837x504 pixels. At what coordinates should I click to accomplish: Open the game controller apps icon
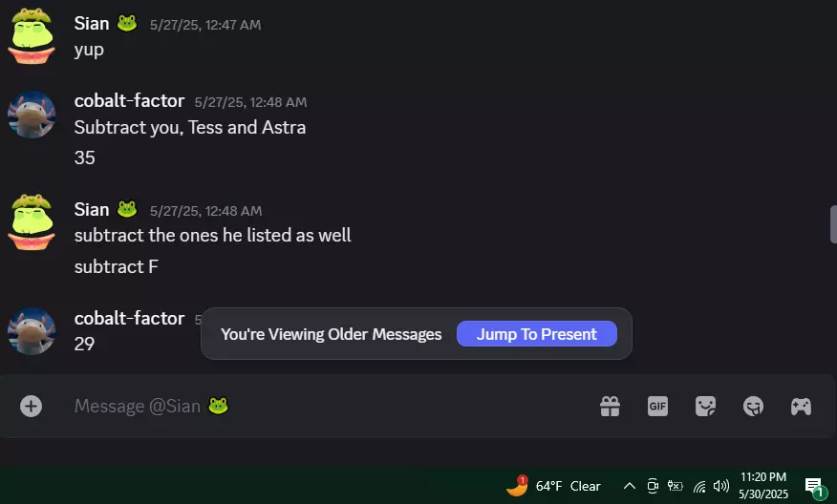[801, 407]
